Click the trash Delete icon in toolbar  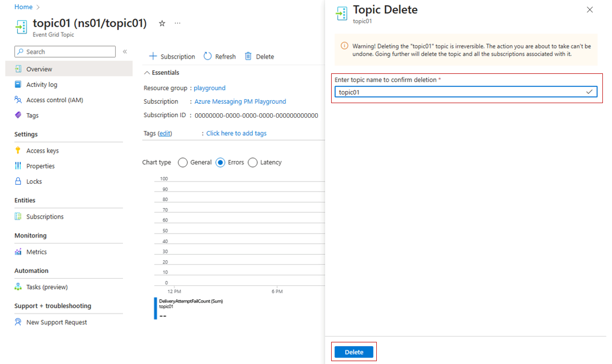(248, 56)
